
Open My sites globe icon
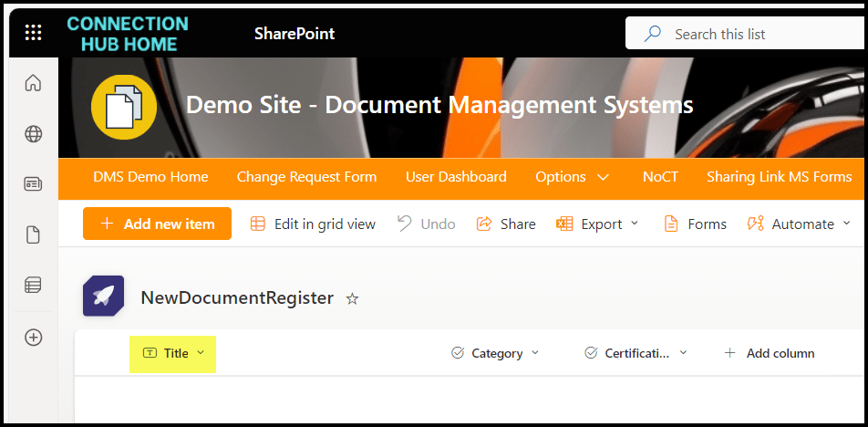point(33,134)
